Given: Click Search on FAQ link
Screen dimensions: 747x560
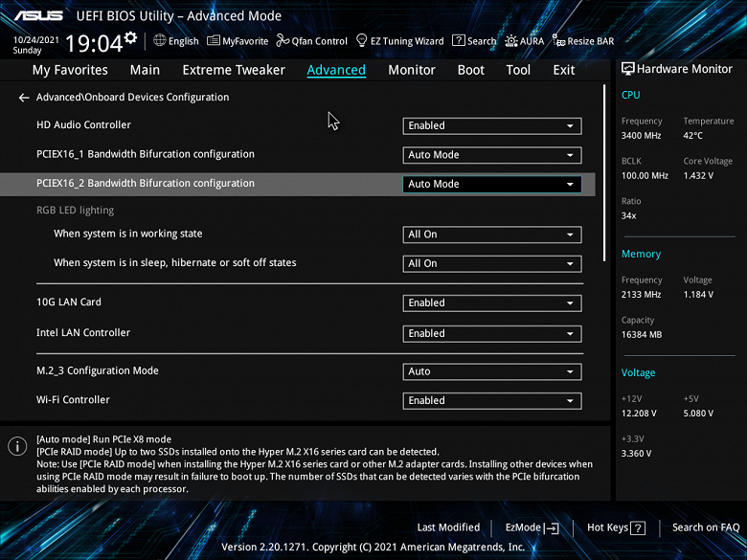Looking at the screenshot, I should (x=706, y=527).
